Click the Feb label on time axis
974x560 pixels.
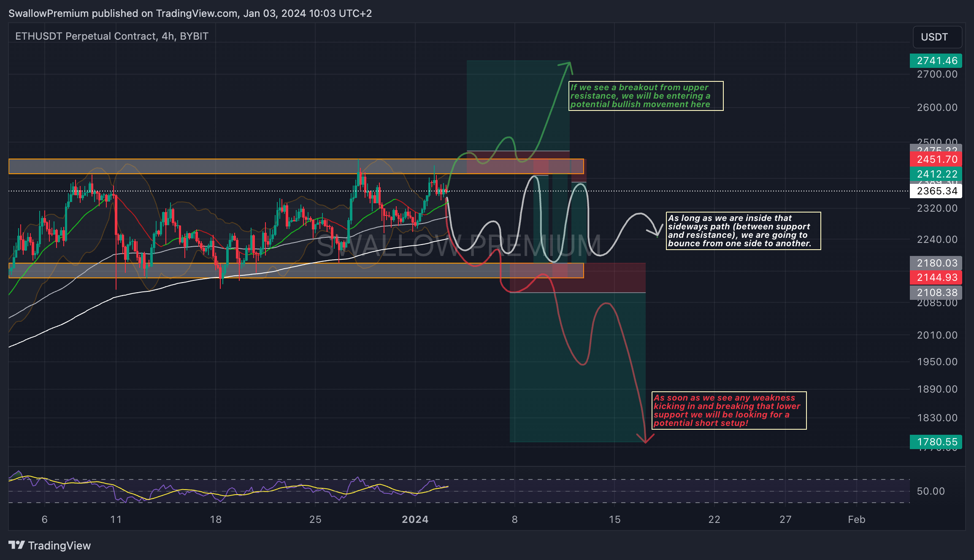pos(857,520)
